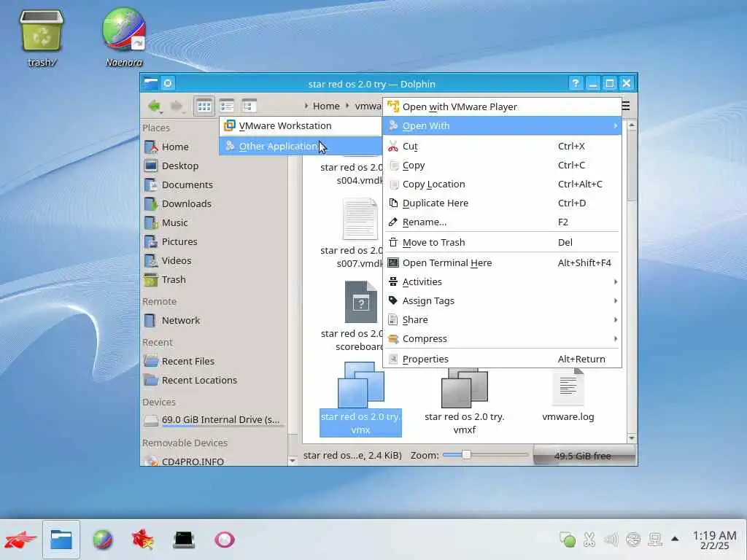Switch to icons view mode
The width and height of the screenshot is (747, 560).
(204, 106)
